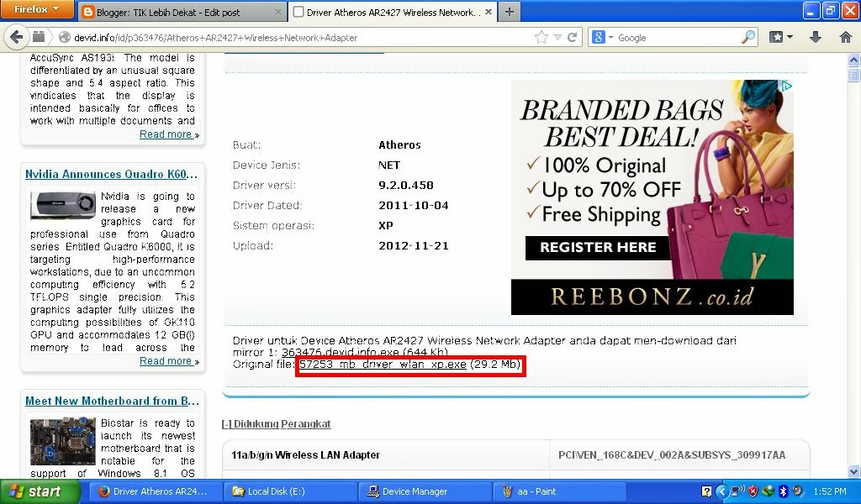861x504 pixels.
Task: Open the Downloads arrow icon
Action: [x=816, y=38]
